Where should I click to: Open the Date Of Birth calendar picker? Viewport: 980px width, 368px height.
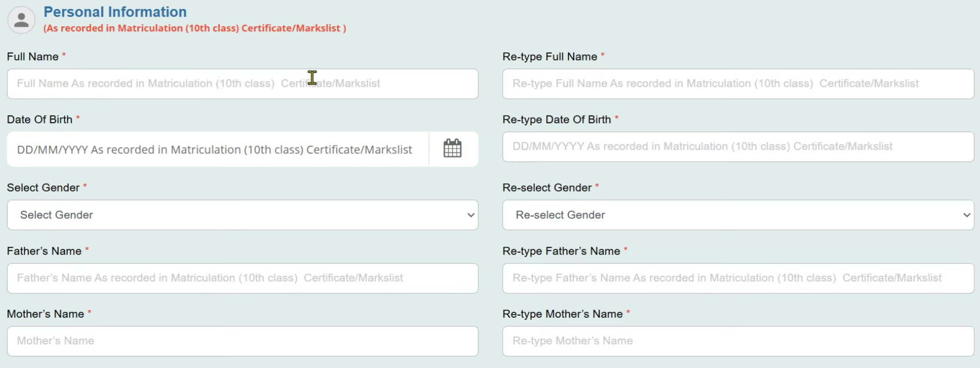pyautogui.click(x=453, y=149)
